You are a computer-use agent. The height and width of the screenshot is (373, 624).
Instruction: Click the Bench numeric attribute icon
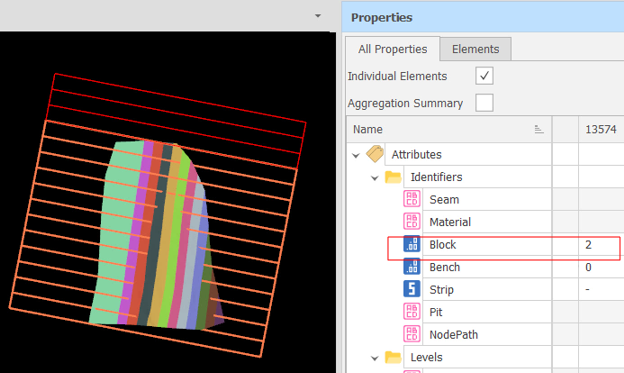(x=412, y=267)
